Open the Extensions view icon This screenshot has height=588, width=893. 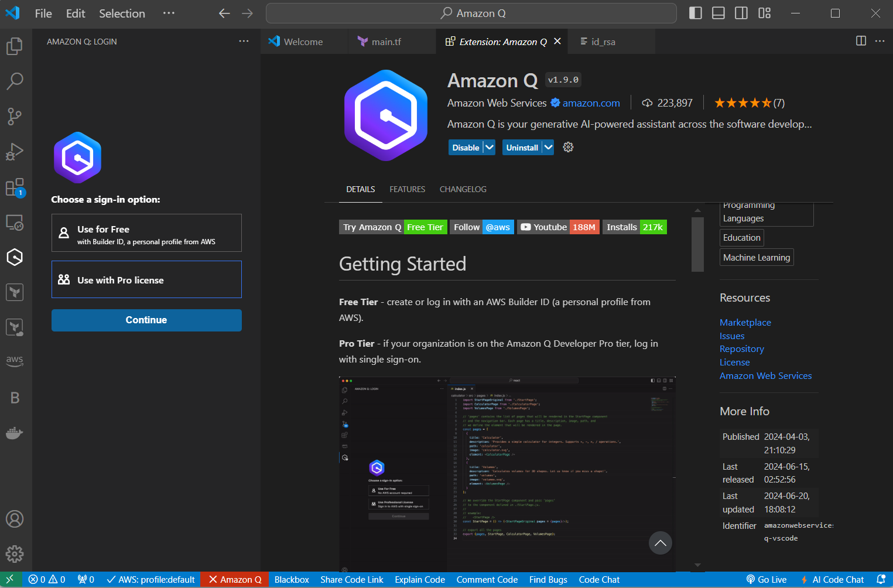15,187
